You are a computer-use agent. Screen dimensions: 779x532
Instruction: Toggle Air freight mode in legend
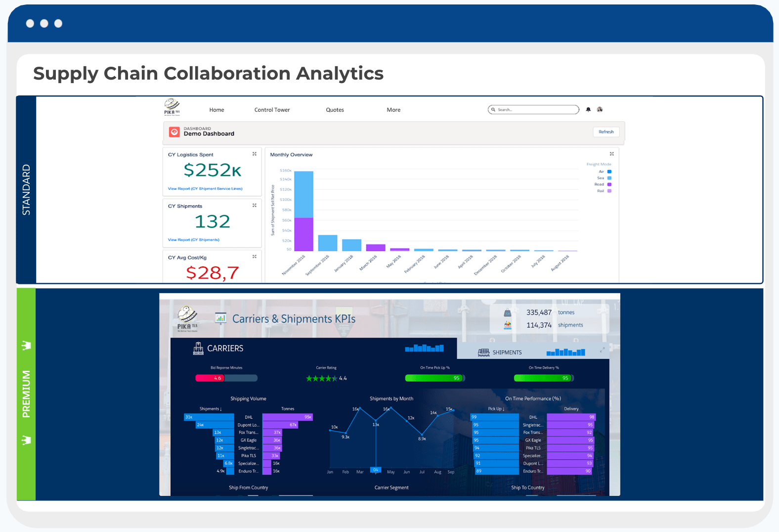[x=609, y=172]
